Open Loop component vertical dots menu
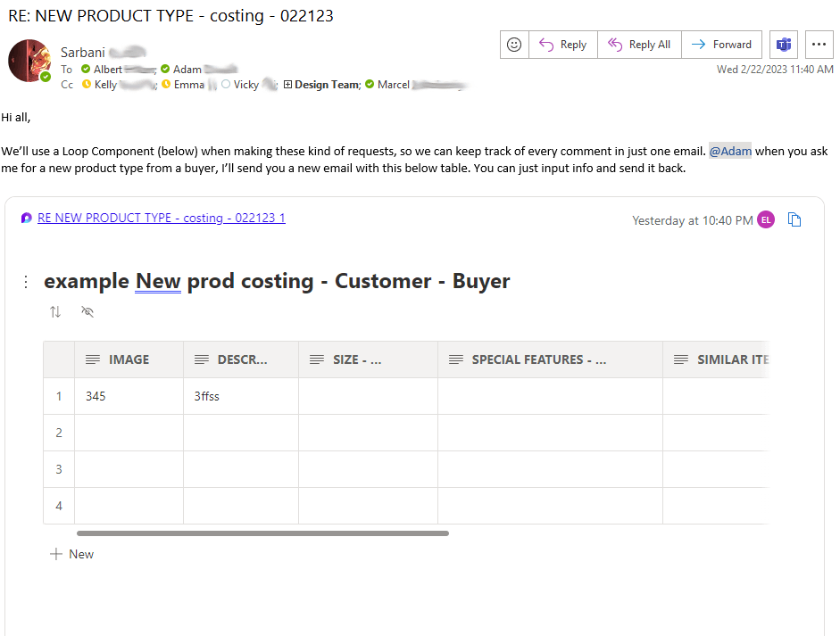The width and height of the screenshot is (840, 636). 26,282
